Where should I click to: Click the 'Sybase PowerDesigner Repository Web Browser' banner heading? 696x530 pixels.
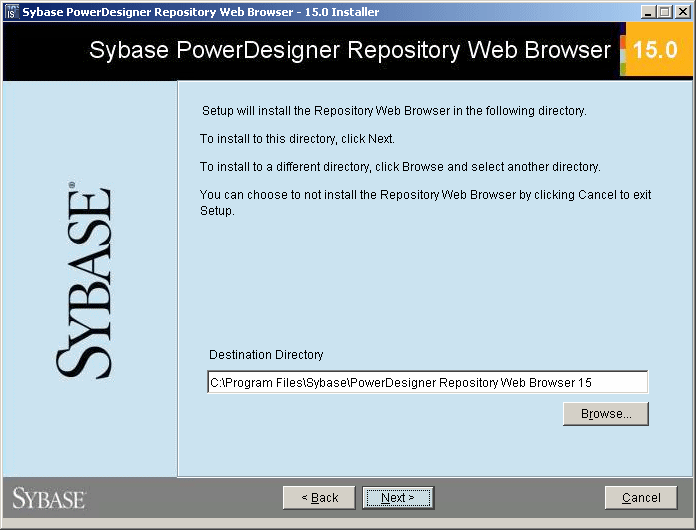pos(350,50)
